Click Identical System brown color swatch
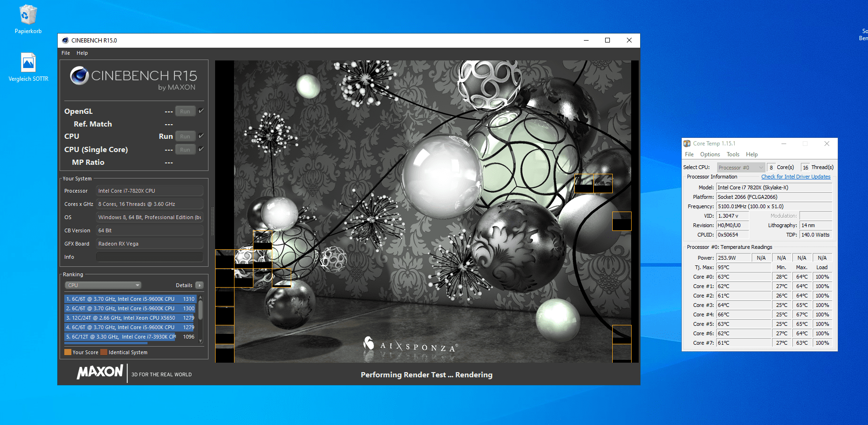This screenshot has height=425, width=868. 104,352
